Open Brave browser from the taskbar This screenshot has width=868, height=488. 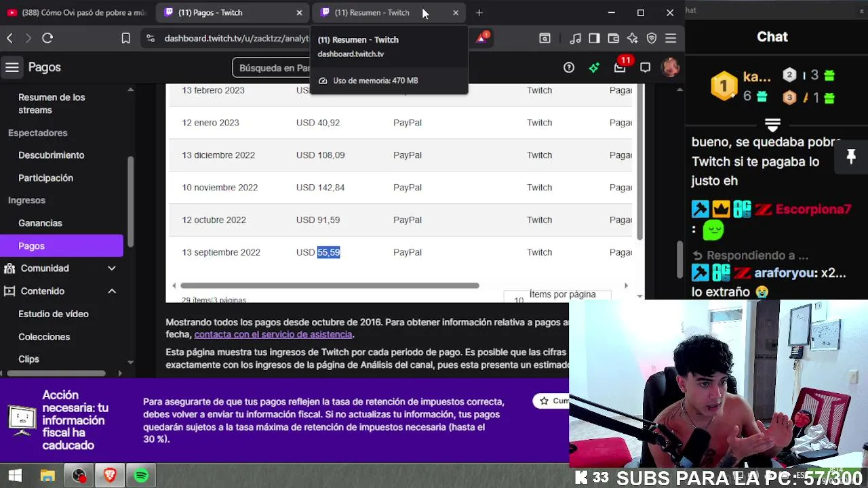point(110,476)
